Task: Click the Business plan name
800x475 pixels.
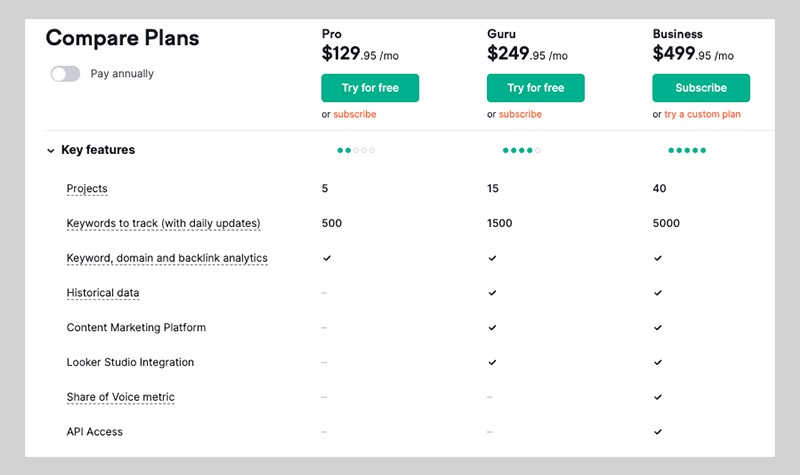Action: [x=678, y=34]
